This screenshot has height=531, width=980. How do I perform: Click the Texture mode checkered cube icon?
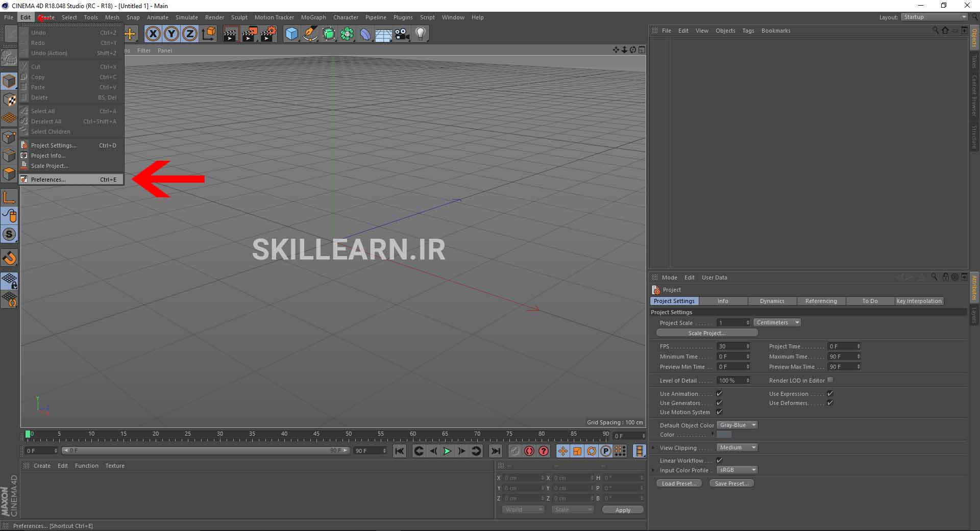(x=9, y=99)
